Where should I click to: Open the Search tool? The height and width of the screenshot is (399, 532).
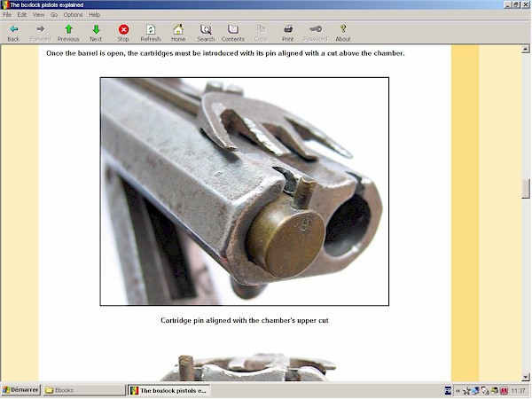click(206, 33)
